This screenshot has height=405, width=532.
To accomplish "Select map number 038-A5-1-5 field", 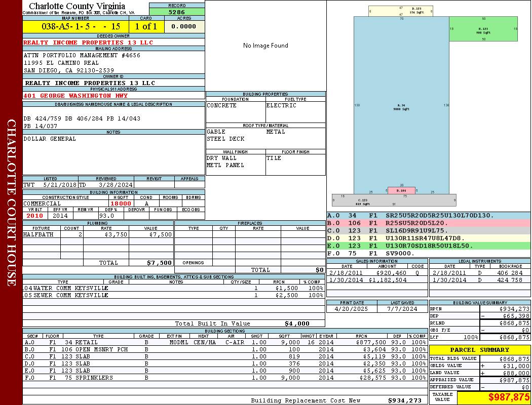I will 75,26.
